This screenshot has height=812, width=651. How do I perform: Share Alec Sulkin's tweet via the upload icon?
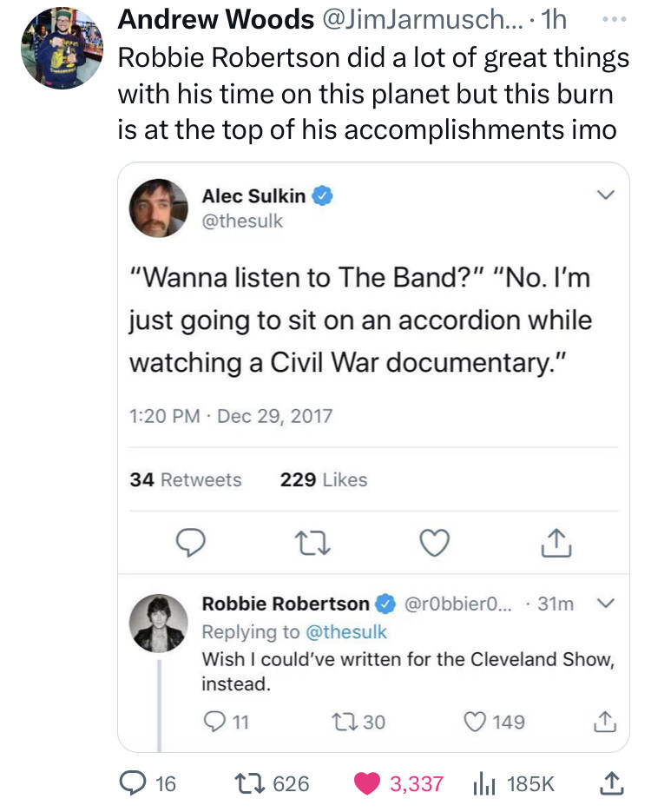click(x=556, y=542)
